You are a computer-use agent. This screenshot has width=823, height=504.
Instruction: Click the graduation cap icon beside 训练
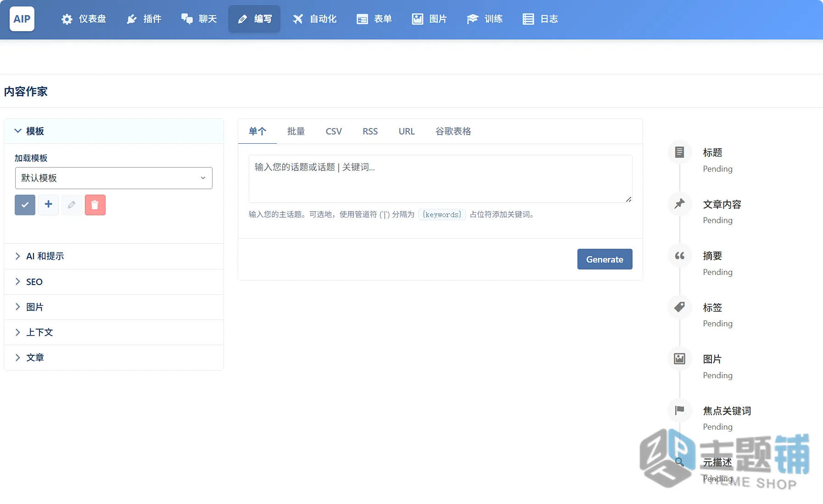pyautogui.click(x=473, y=19)
